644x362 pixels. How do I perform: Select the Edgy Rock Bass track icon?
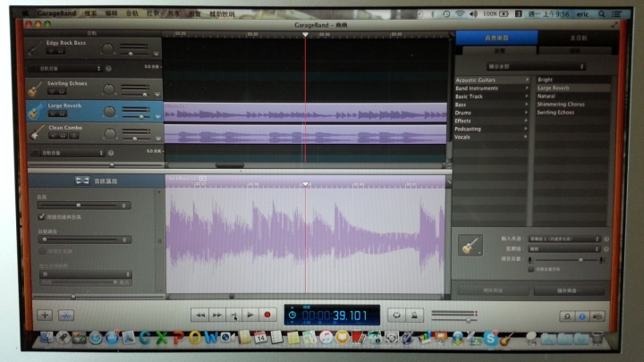[x=35, y=48]
